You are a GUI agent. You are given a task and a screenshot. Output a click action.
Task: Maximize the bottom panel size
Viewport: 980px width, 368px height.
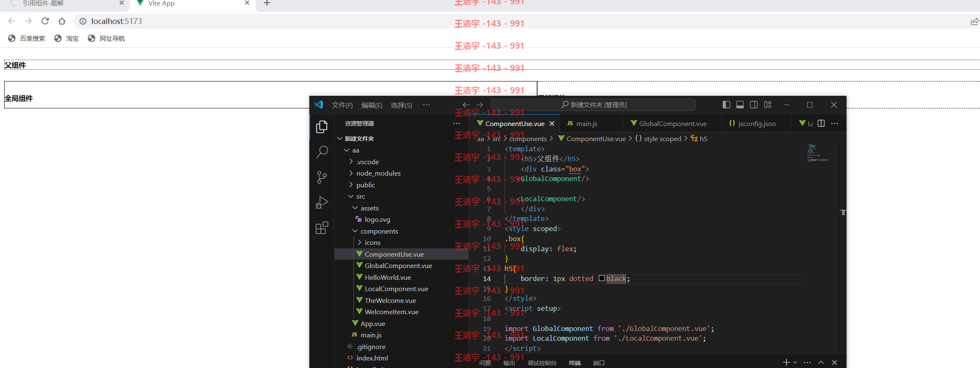[x=821, y=362]
